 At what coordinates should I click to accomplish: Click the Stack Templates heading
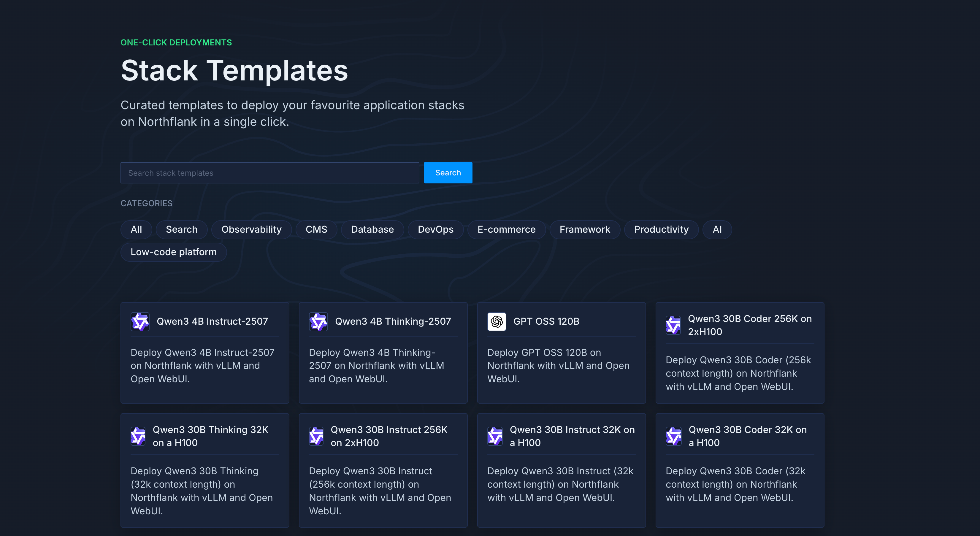pos(234,71)
